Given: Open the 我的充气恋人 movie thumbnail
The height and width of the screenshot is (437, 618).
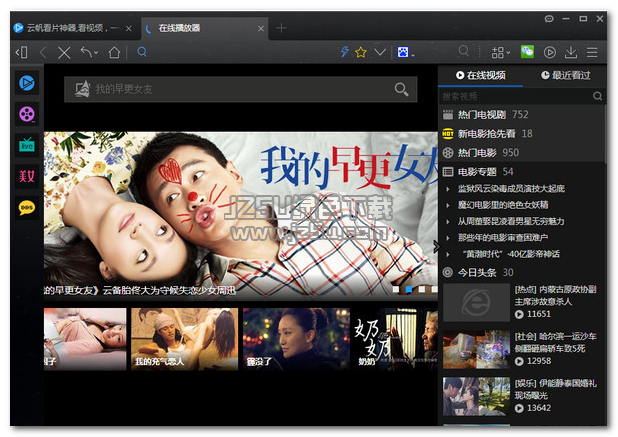Looking at the screenshot, I should click(184, 339).
